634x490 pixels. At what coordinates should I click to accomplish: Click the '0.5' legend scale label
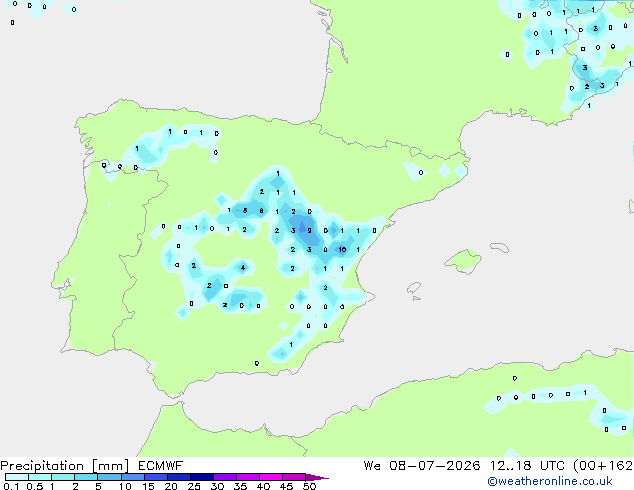tap(34, 486)
